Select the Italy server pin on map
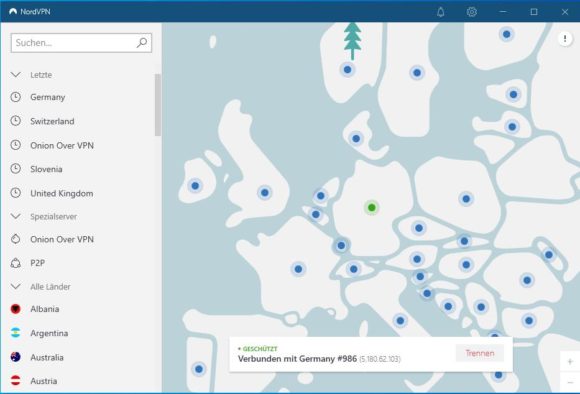 [x=400, y=320]
